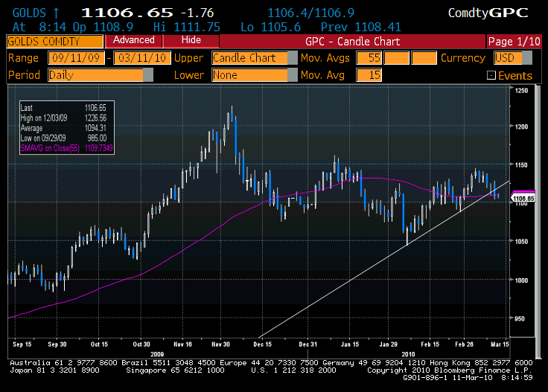Viewport: 548px width, 392px height.
Task: Open the Period Daily dropdown
Action: tap(101, 75)
